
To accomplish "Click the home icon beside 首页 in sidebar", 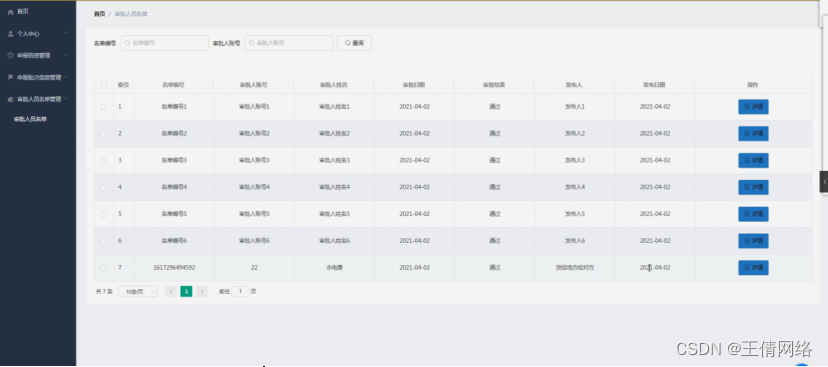I will [11, 12].
